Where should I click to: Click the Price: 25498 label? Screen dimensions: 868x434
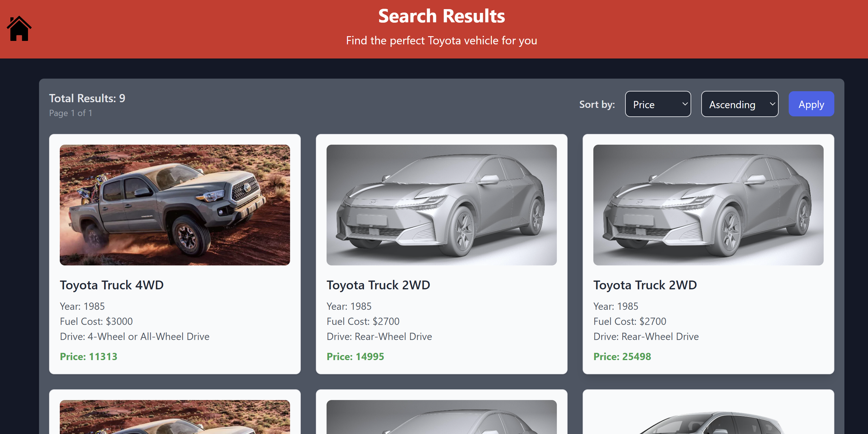tap(622, 357)
